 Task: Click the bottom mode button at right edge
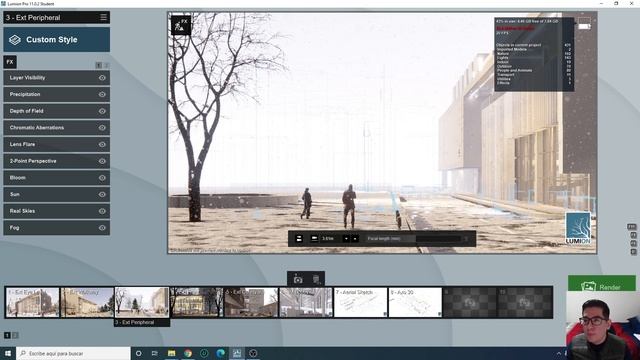(x=633, y=252)
